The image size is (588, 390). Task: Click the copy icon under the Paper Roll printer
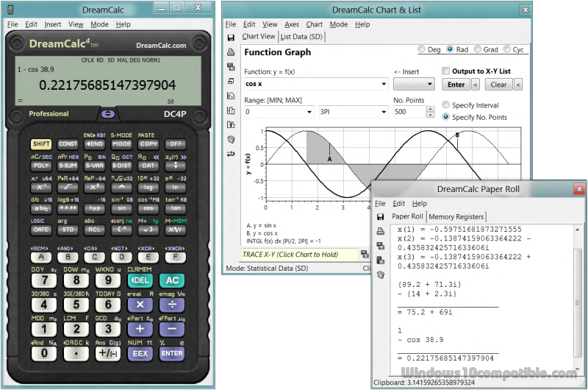pos(380,246)
